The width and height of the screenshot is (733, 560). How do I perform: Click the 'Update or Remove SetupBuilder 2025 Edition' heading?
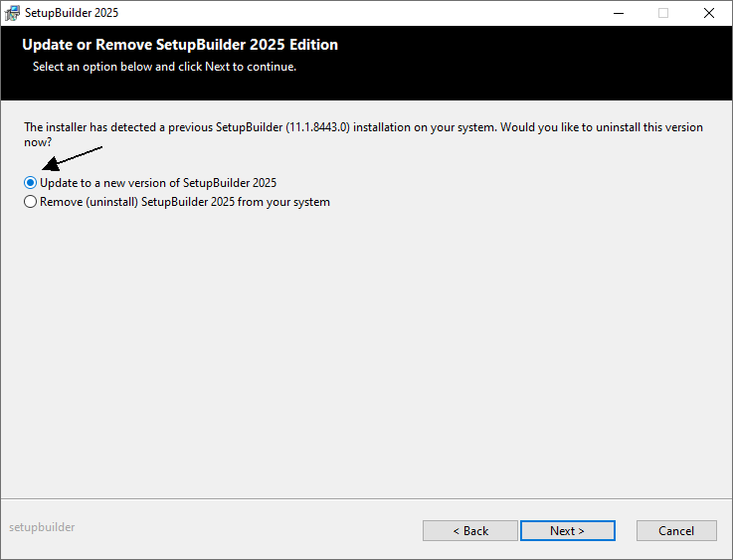[180, 45]
